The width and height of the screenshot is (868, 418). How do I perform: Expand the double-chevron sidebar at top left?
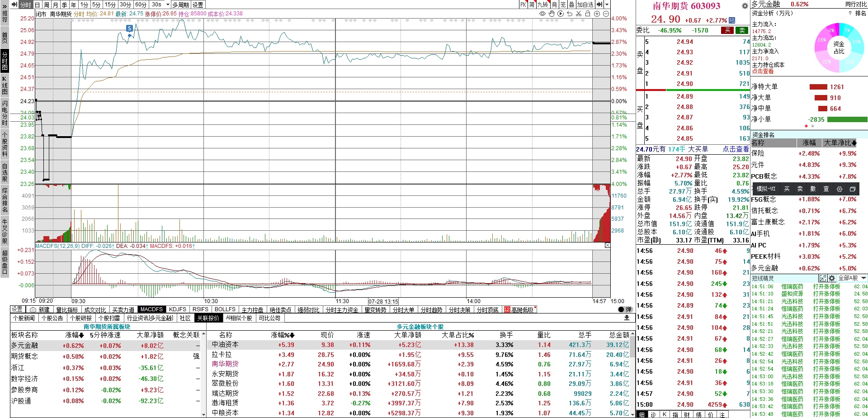(5, 6)
